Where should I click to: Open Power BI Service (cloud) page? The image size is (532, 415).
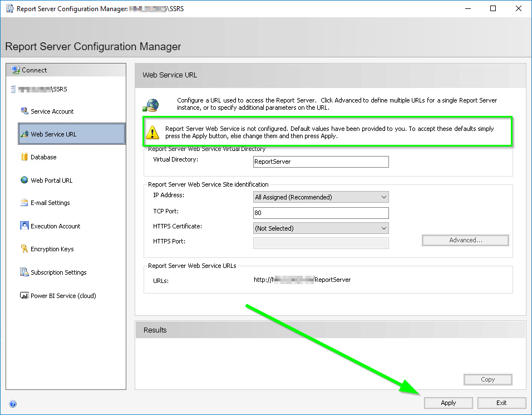click(x=63, y=296)
